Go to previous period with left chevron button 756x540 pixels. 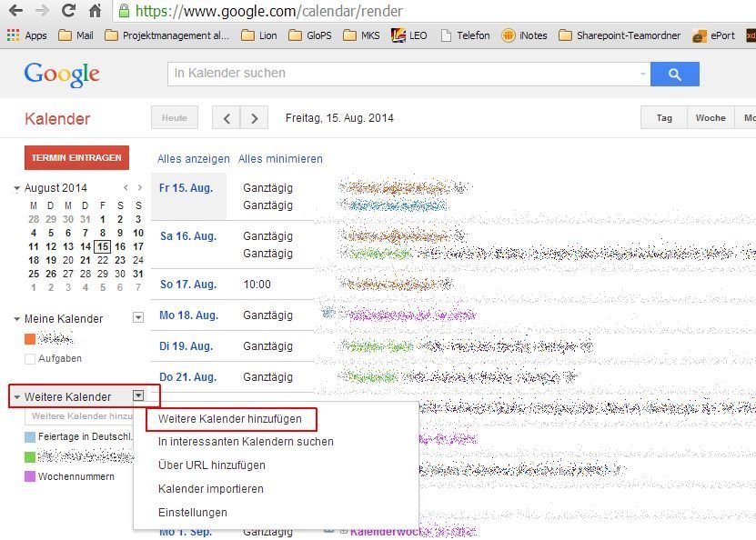point(227,118)
